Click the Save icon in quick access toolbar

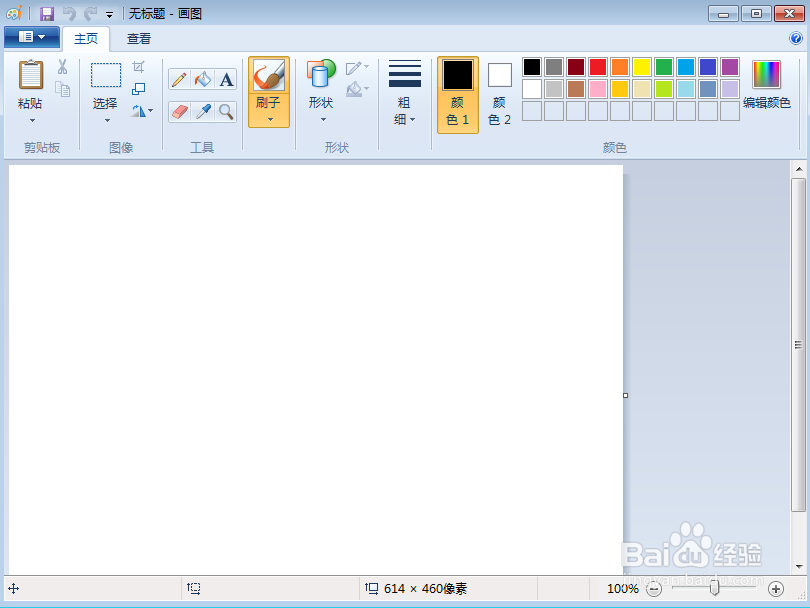pos(47,13)
